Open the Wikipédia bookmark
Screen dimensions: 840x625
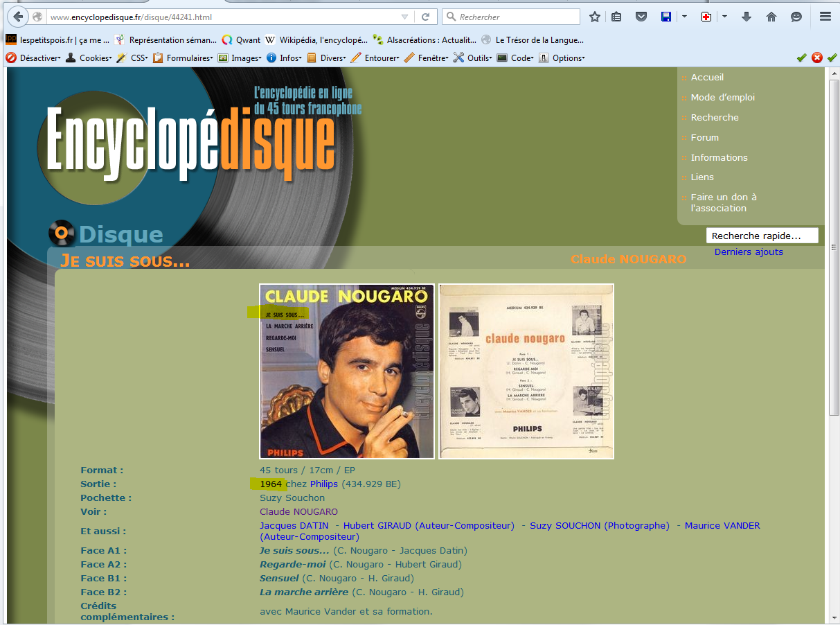coord(316,40)
